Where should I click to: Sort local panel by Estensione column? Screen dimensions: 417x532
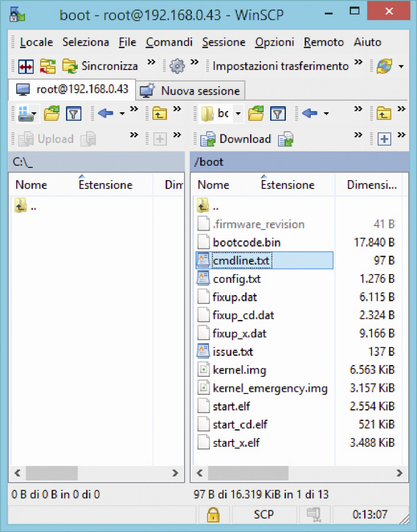point(106,185)
